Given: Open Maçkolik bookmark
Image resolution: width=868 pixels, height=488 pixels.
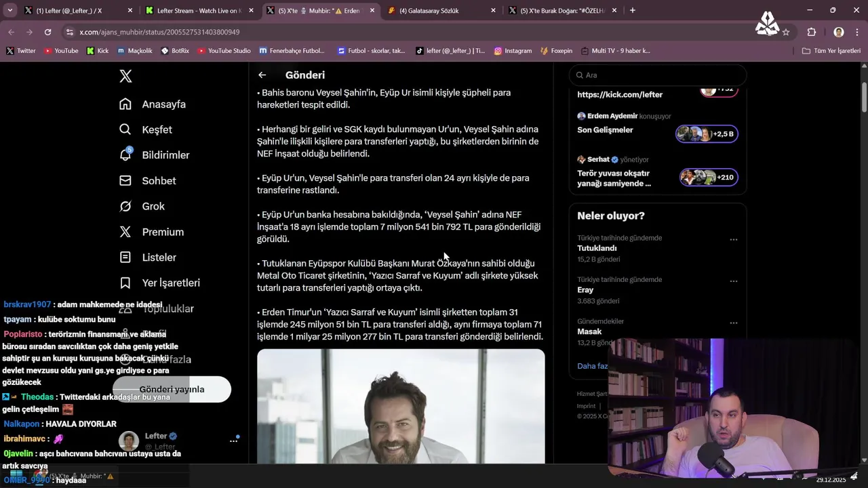Looking at the screenshot, I should pos(135,51).
